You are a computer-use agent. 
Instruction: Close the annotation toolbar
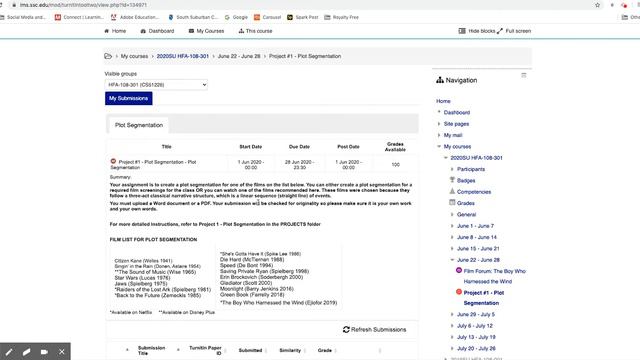pos(62,351)
